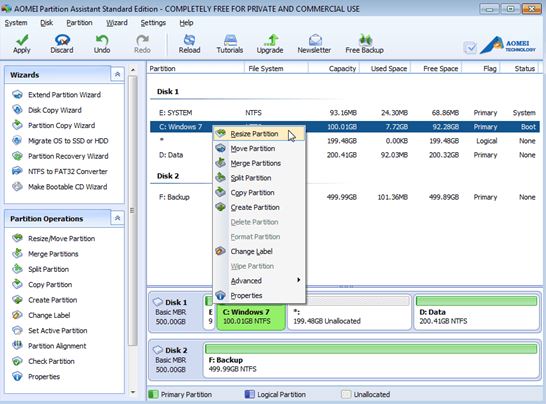Open the Settings menu

click(x=153, y=23)
